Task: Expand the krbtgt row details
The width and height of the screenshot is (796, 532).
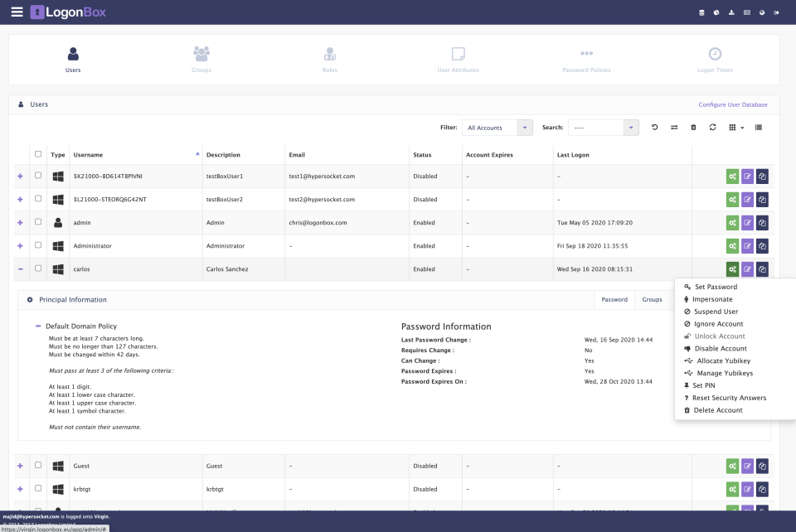Action: [x=20, y=490]
